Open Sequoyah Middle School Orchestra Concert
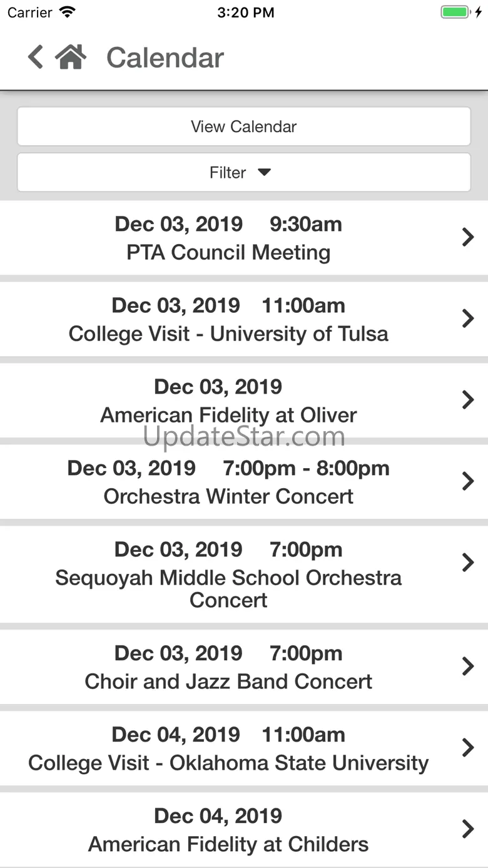 (x=244, y=574)
